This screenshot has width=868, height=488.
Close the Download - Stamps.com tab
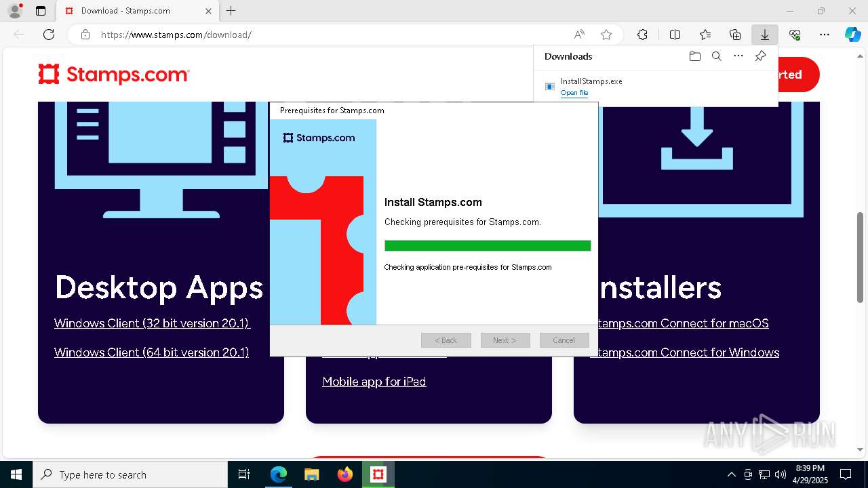(208, 11)
